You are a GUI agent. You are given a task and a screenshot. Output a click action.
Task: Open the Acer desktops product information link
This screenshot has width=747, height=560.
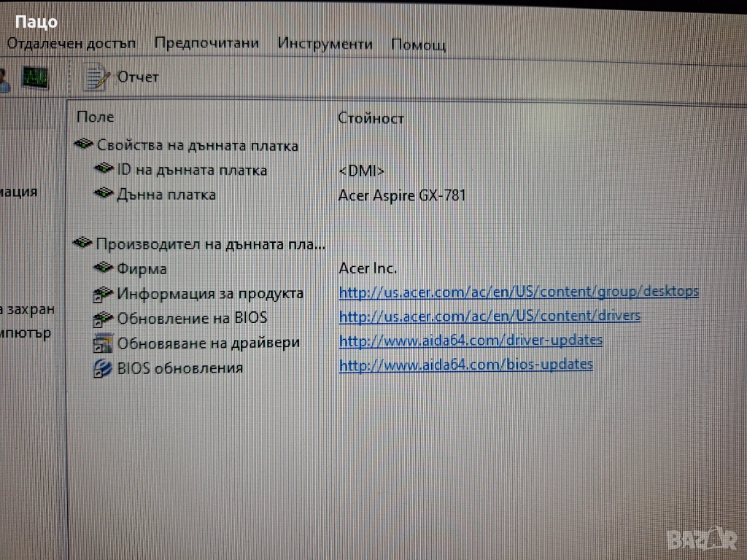518,292
